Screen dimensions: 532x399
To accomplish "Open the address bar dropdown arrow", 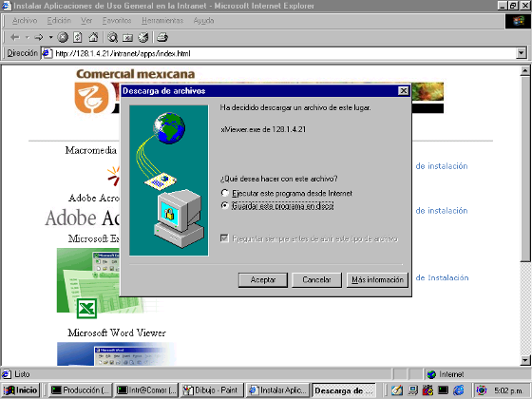I will point(522,53).
